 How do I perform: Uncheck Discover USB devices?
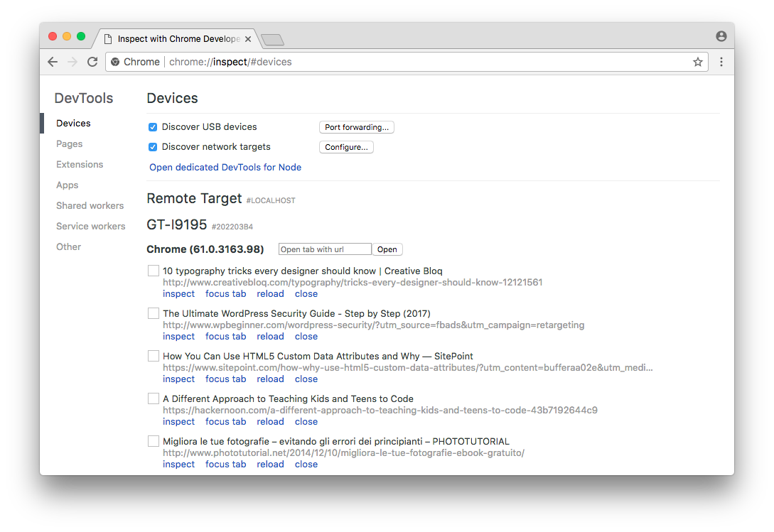tap(153, 127)
